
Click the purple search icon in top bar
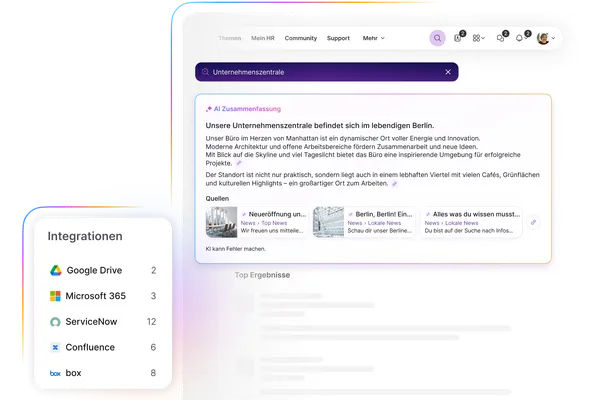pyautogui.click(x=437, y=38)
